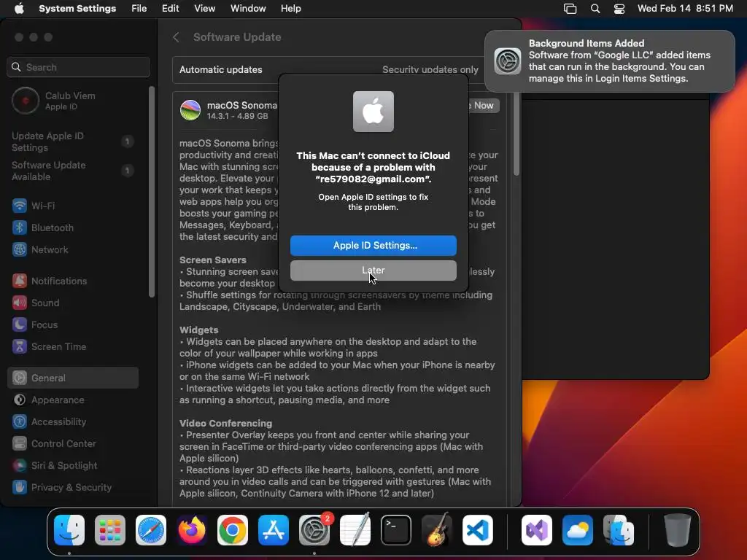Focus the Search field in sidebar
747x560 pixels.
(x=79, y=67)
